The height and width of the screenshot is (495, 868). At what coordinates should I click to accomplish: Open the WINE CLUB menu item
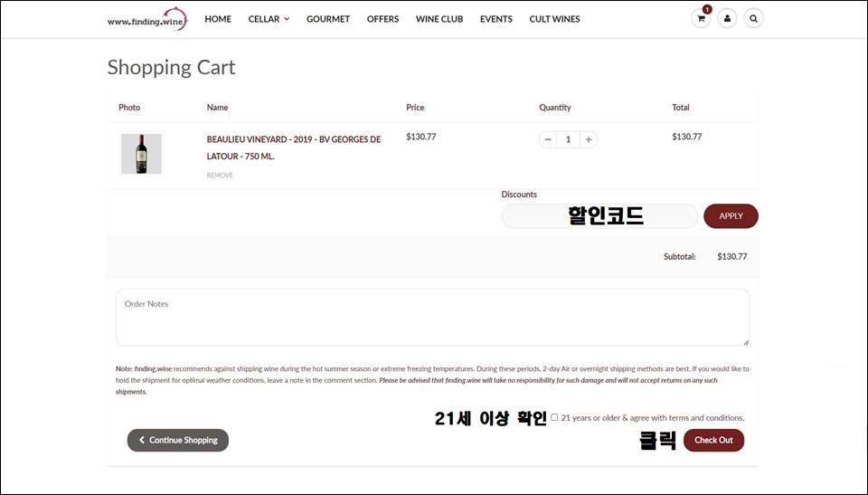coord(439,19)
